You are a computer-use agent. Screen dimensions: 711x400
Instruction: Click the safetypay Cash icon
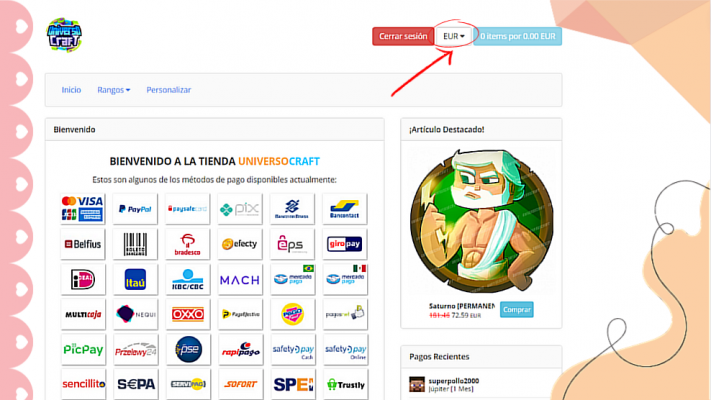click(292, 350)
